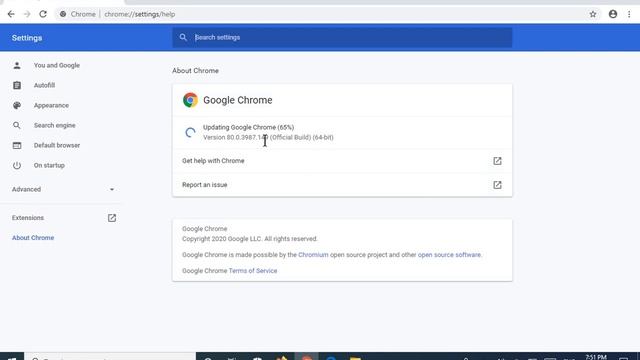Open the open source software link
Image resolution: width=640 pixels, height=360 pixels.
(x=449, y=255)
